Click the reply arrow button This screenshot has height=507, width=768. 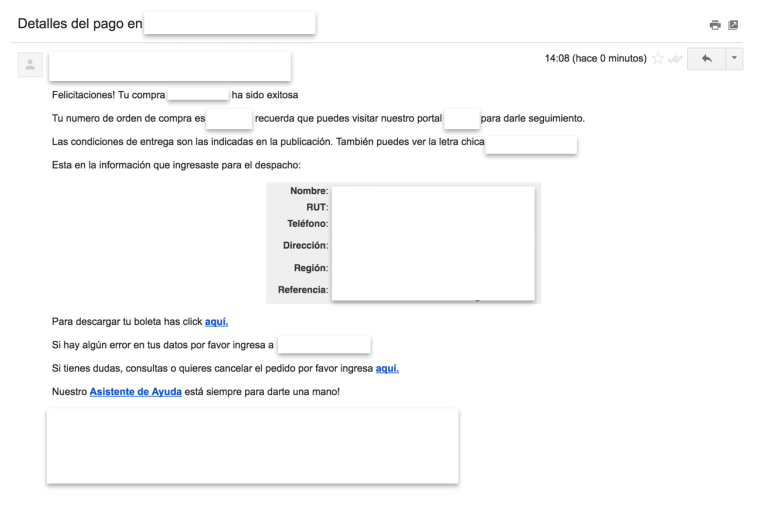[x=706, y=59]
